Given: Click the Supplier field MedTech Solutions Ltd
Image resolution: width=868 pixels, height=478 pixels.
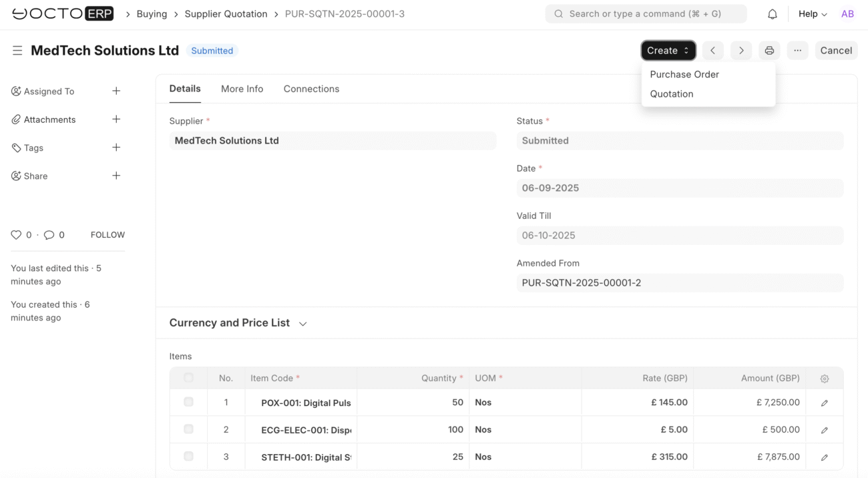Looking at the screenshot, I should [333, 141].
